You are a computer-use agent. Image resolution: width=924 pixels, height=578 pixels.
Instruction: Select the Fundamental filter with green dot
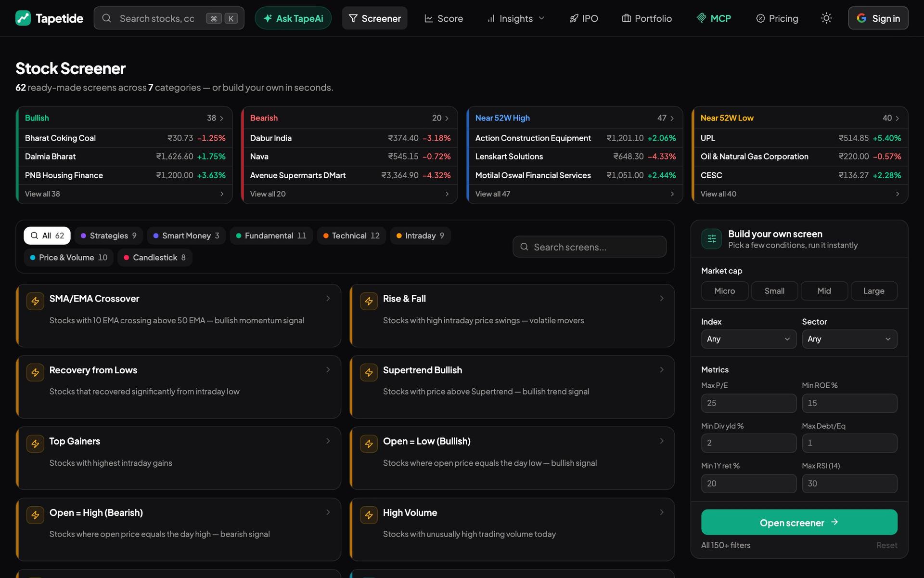(x=271, y=236)
